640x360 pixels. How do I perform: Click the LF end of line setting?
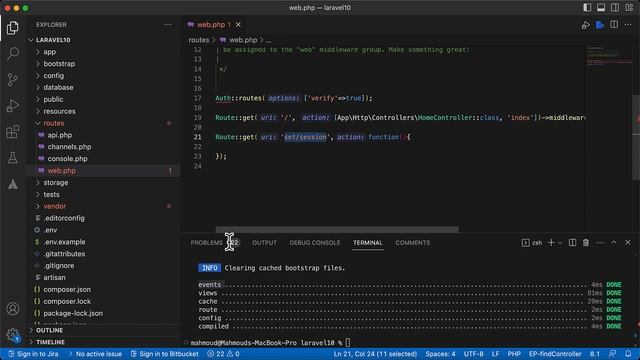(x=495, y=354)
